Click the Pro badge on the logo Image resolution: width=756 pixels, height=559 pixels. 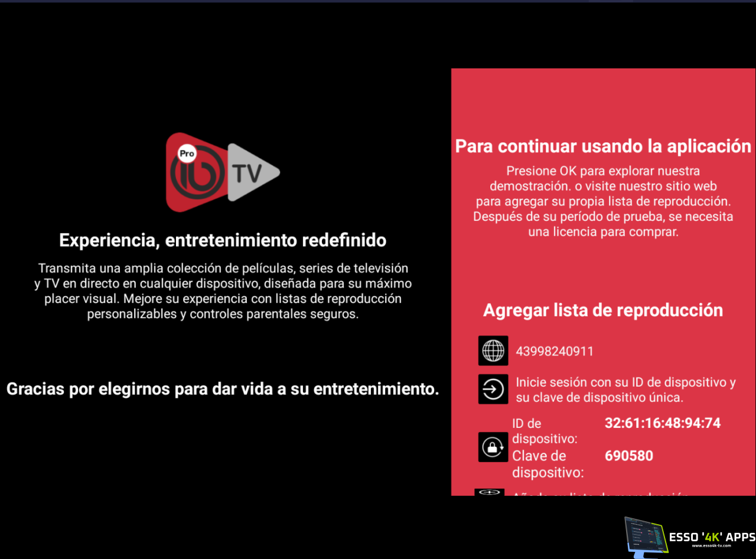point(187,153)
